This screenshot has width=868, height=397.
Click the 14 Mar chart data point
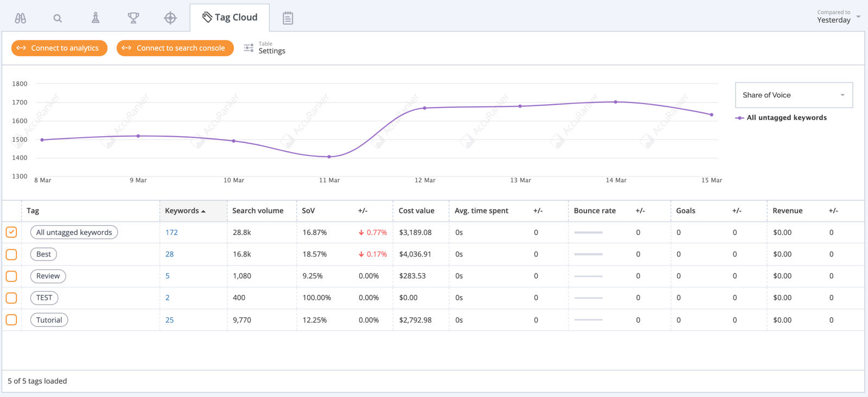616,102
